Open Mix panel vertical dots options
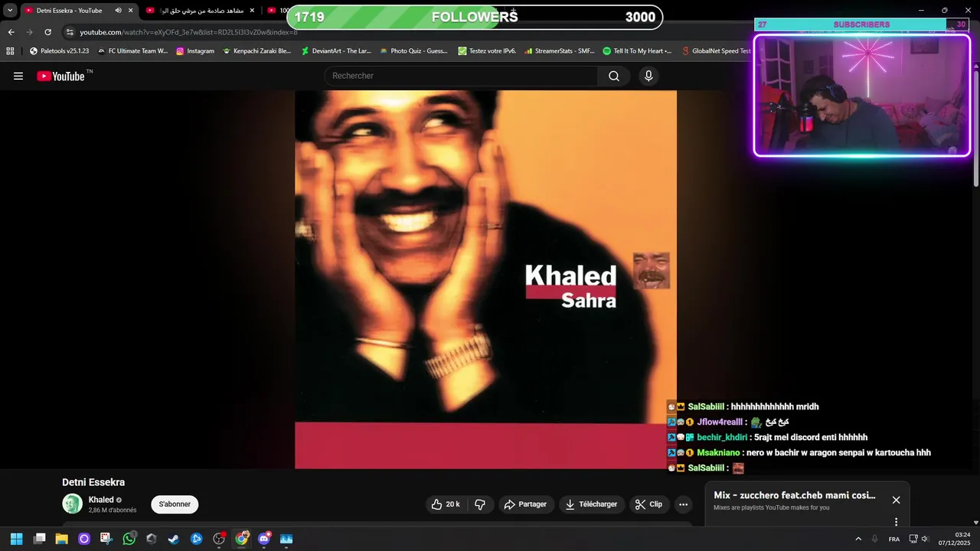 point(896,522)
